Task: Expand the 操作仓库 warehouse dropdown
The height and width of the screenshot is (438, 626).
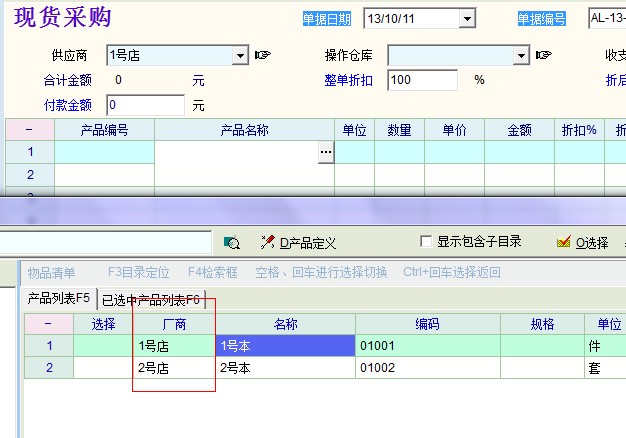Action: tap(521, 56)
